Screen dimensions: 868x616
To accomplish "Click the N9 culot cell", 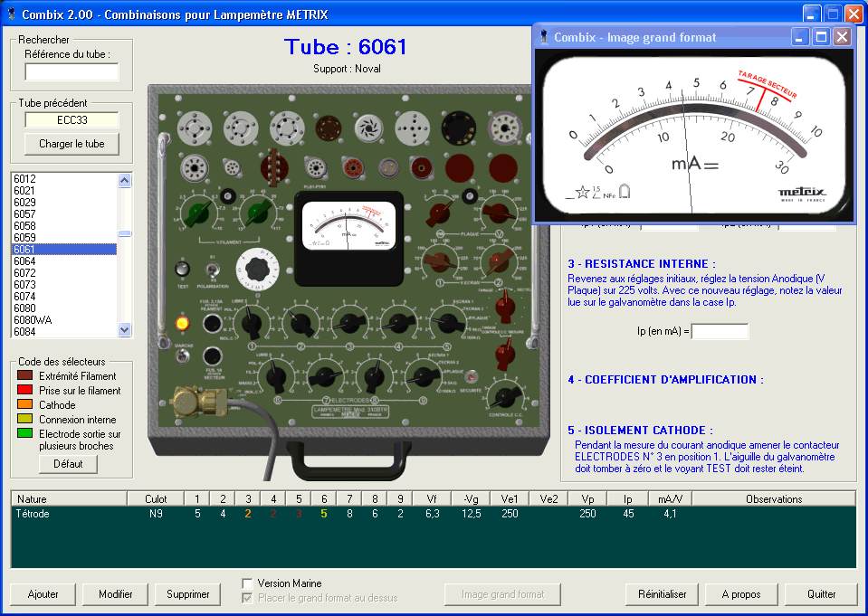I will (156, 514).
